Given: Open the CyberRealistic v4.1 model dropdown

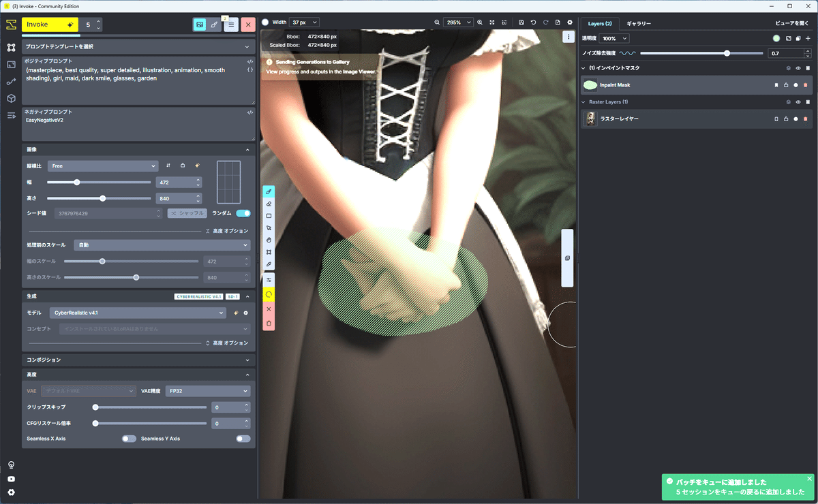Looking at the screenshot, I should point(138,312).
